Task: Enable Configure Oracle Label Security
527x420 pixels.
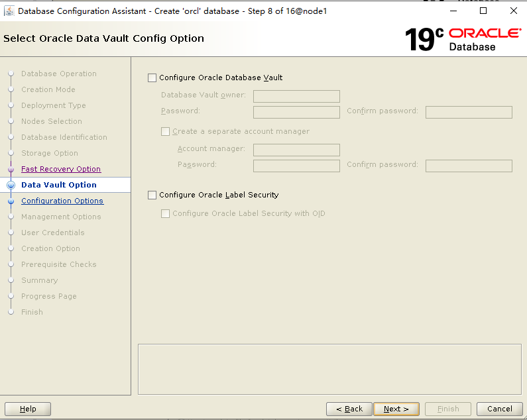Action: click(152, 195)
